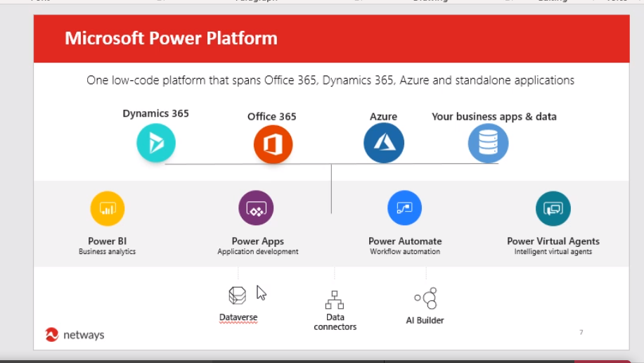Select the business apps database icon
The width and height of the screenshot is (644, 363).
pos(488,144)
